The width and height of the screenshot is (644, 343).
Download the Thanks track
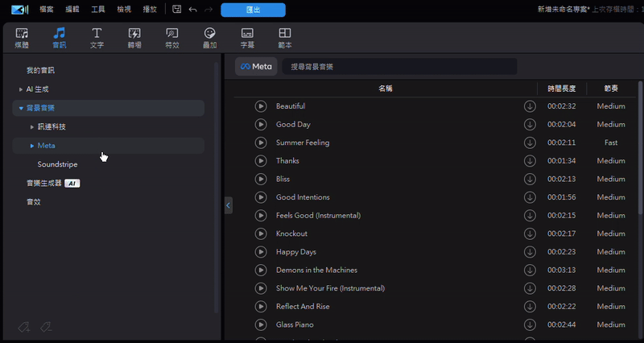pyautogui.click(x=530, y=160)
